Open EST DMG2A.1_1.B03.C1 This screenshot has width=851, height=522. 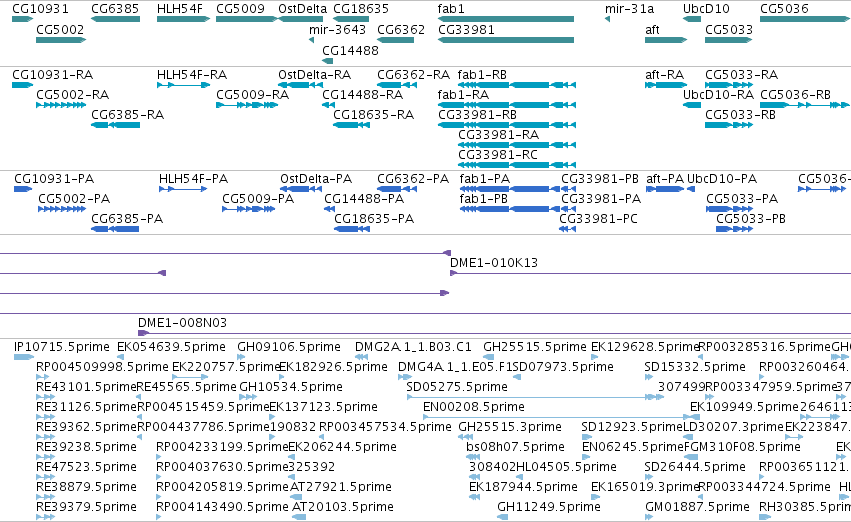413,347
